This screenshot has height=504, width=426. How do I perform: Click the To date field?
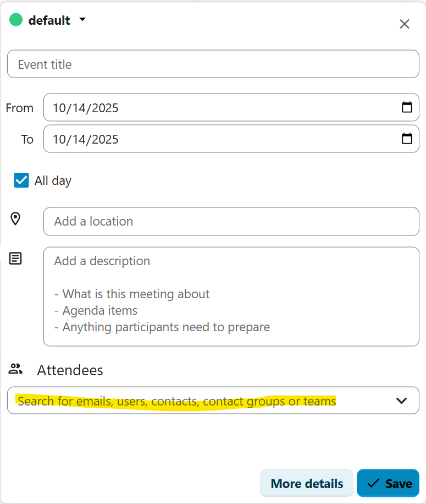[220, 139]
